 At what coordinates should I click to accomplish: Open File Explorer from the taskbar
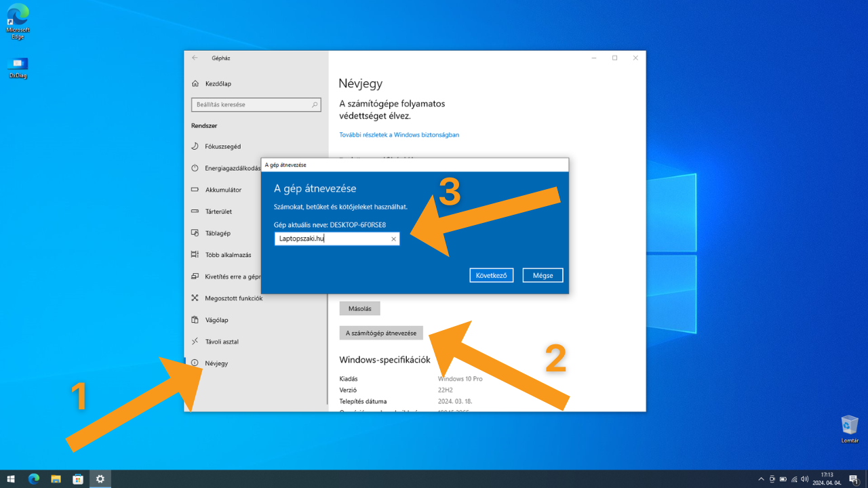pyautogui.click(x=56, y=479)
